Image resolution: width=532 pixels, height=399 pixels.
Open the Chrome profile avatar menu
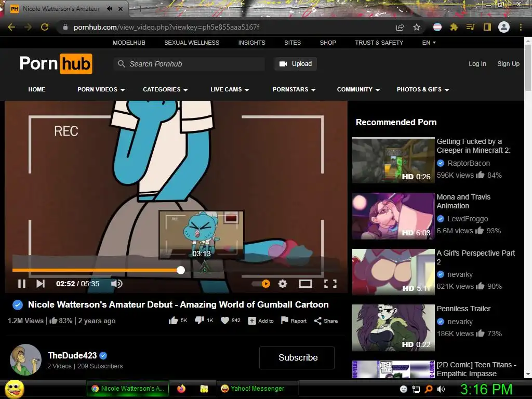pos(504,27)
